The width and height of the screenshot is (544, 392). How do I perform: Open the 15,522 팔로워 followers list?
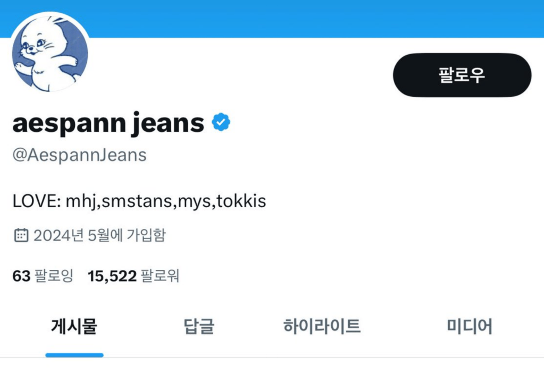(x=133, y=276)
